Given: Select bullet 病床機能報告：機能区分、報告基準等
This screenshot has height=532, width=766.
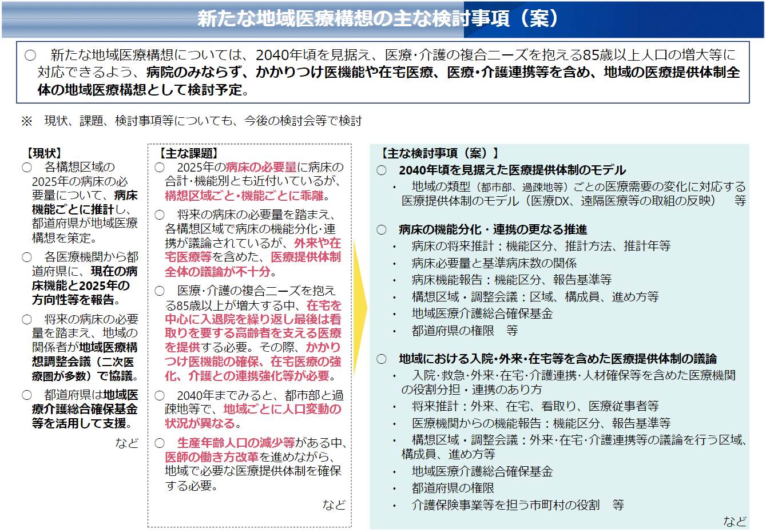Looking at the screenshot, I should point(511,280).
